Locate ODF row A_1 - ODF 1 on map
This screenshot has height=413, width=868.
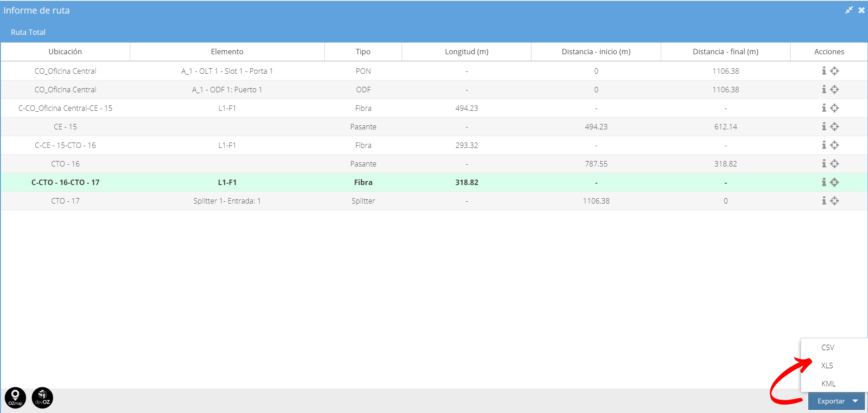point(835,89)
